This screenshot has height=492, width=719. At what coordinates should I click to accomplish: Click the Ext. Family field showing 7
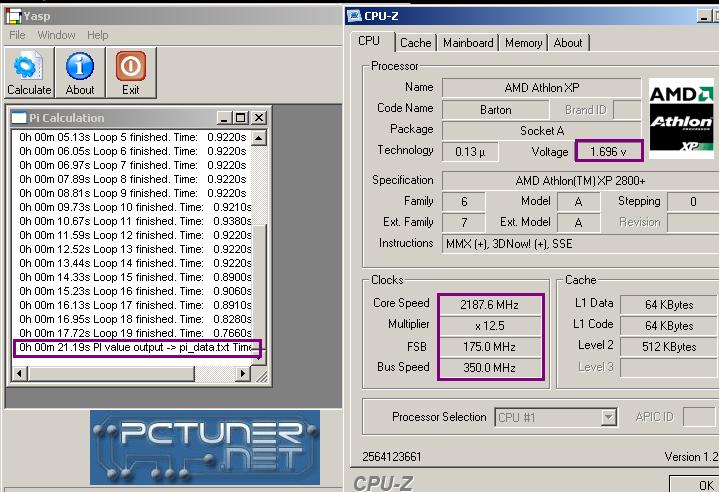464,222
